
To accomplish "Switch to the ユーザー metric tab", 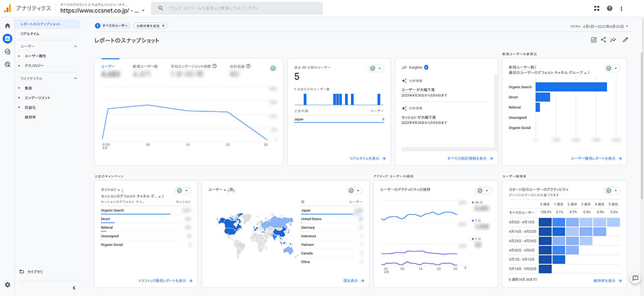I will pos(110,70).
